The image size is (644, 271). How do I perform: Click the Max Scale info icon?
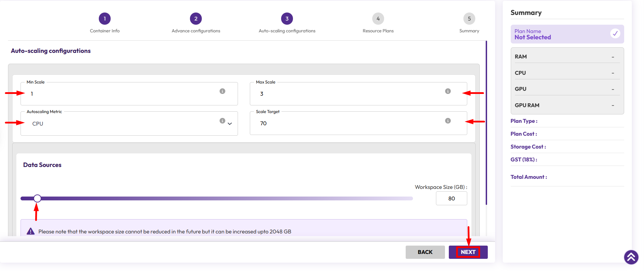tap(448, 91)
